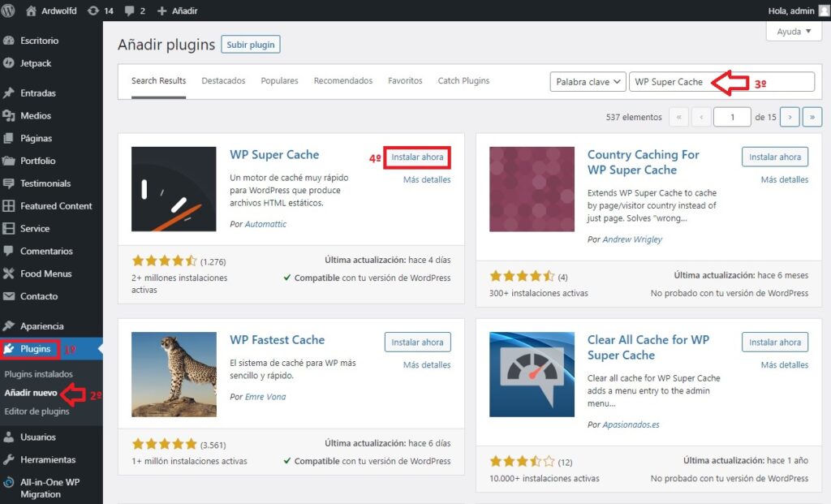This screenshot has height=504, width=831.
Task: Click the Testimonials icon in sidebar
Action: click(8, 183)
